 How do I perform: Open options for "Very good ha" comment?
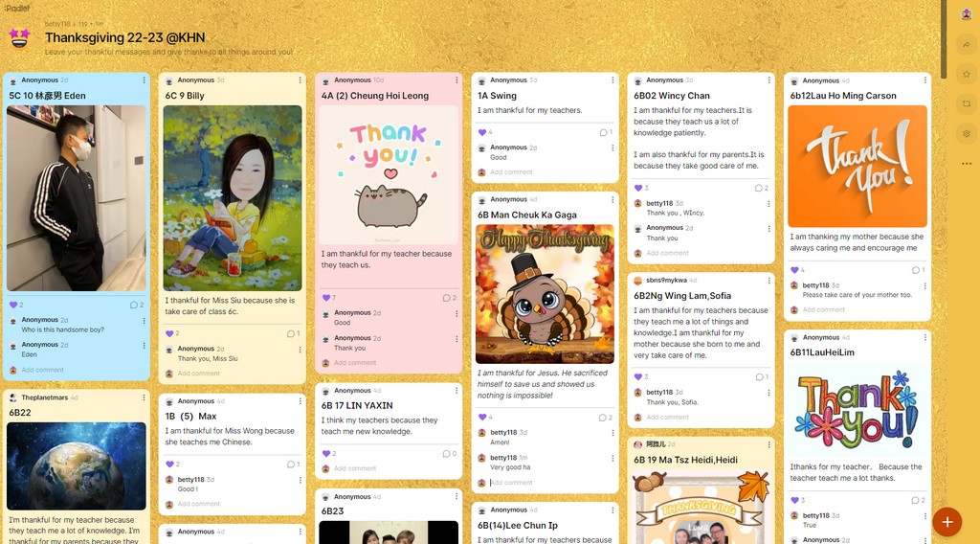point(612,459)
